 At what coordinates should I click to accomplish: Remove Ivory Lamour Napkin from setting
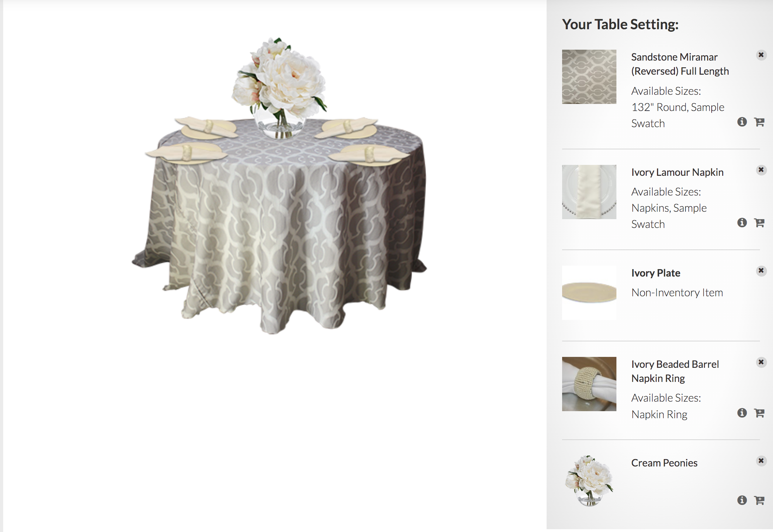(761, 170)
